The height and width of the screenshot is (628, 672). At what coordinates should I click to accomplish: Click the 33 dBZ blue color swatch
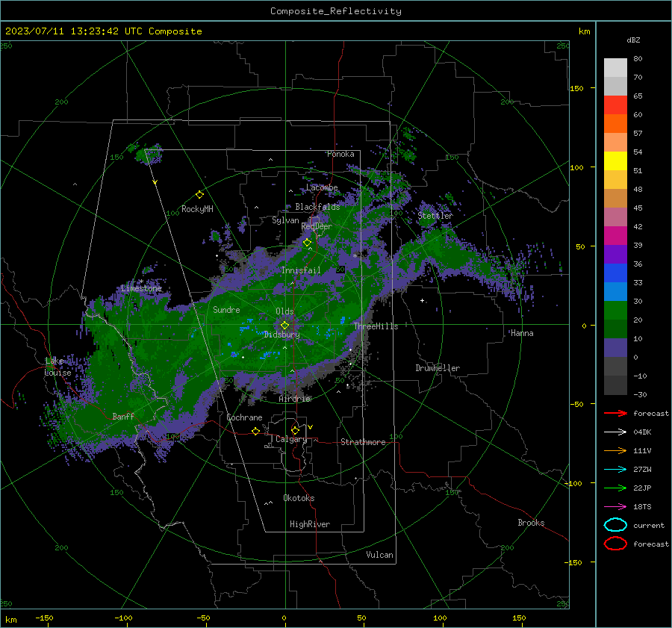coord(615,273)
